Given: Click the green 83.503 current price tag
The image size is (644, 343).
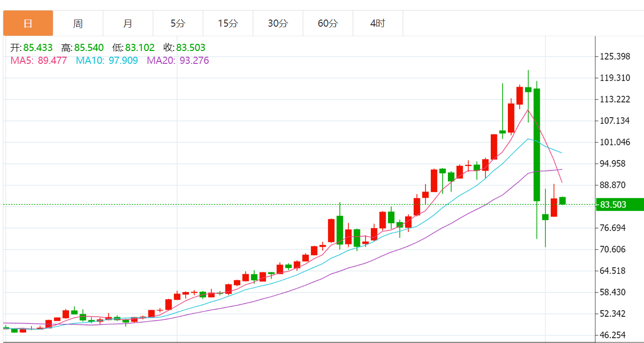Looking at the screenshot, I should pos(620,205).
